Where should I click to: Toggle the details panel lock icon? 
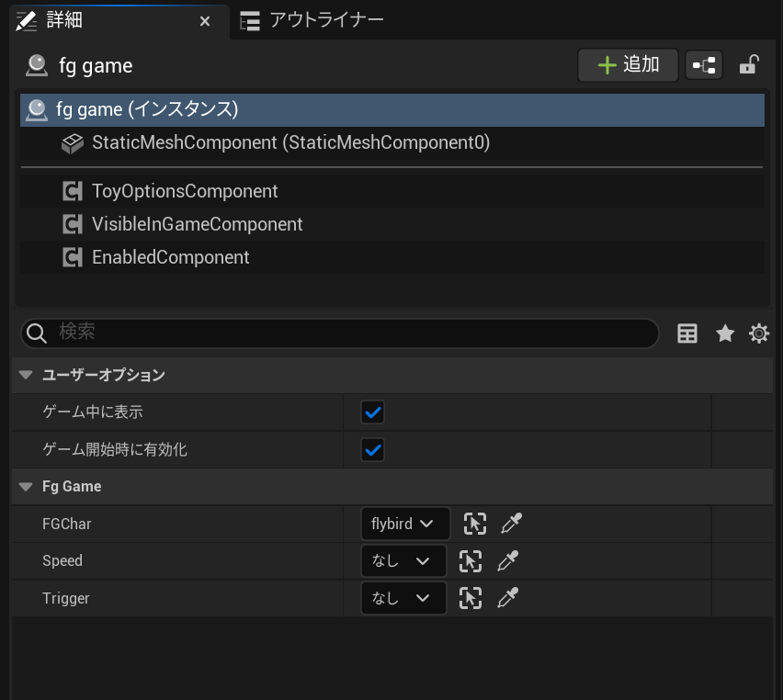[x=749, y=65]
